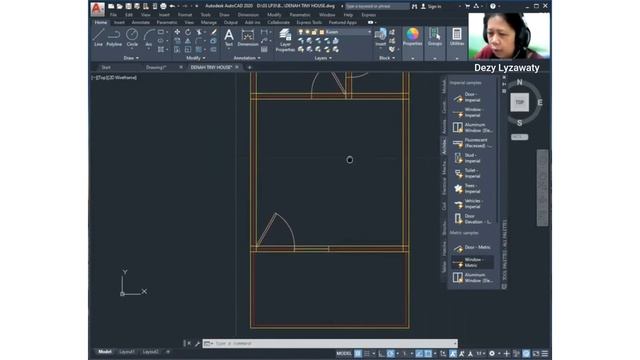Viewport: 640px width, 360px height.
Task: Select Door - Metric palette tool
Action: tap(472, 248)
